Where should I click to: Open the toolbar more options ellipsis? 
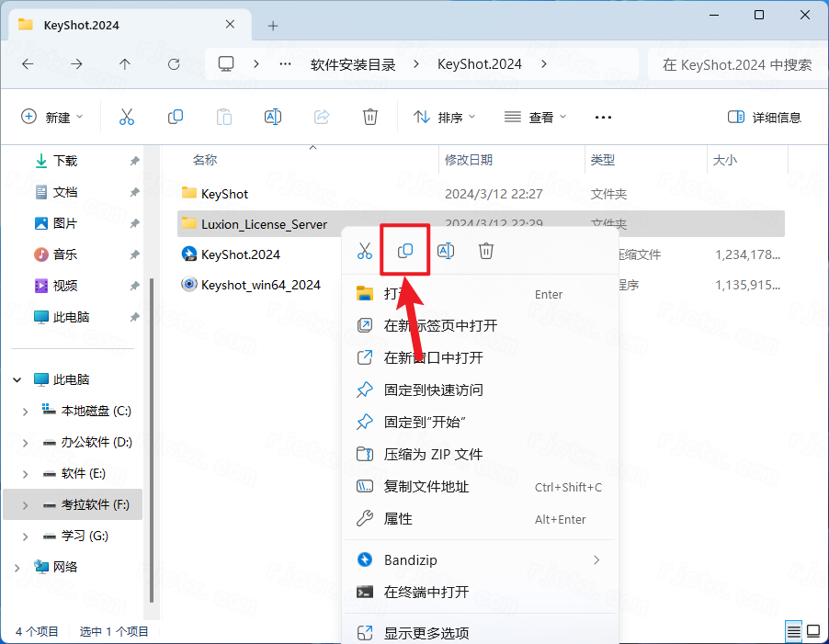pos(603,118)
